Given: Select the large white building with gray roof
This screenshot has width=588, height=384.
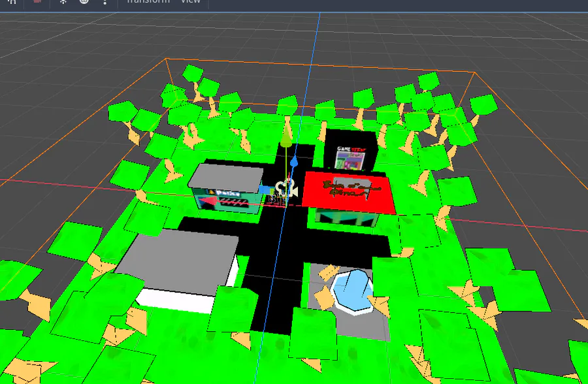Looking at the screenshot, I should pos(178,270).
